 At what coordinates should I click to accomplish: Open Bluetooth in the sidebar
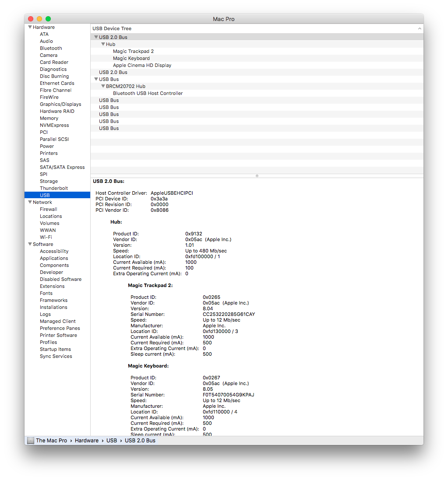point(51,49)
